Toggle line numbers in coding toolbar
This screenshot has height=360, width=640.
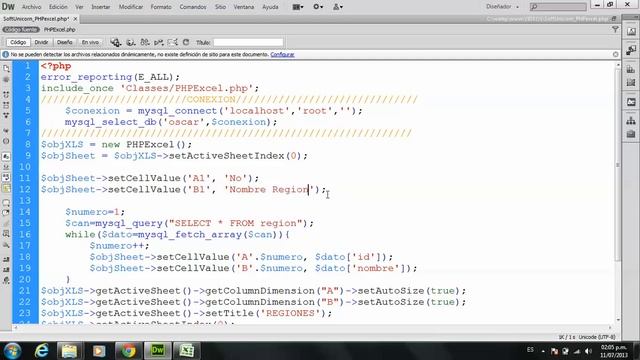click(6, 156)
